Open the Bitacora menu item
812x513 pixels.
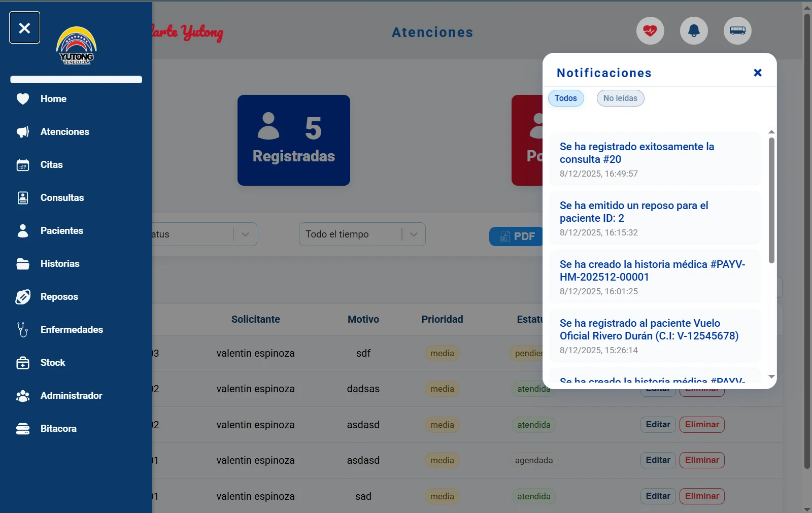point(59,429)
